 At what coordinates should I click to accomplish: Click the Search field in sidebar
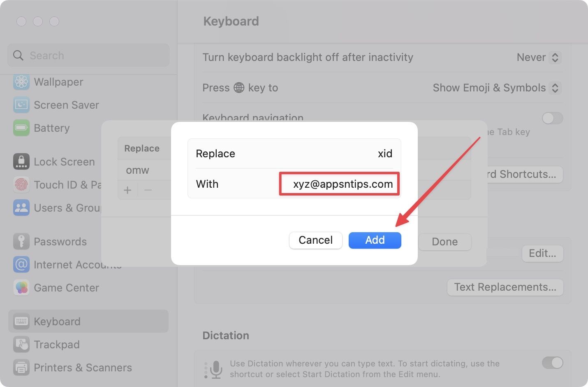[x=88, y=56]
